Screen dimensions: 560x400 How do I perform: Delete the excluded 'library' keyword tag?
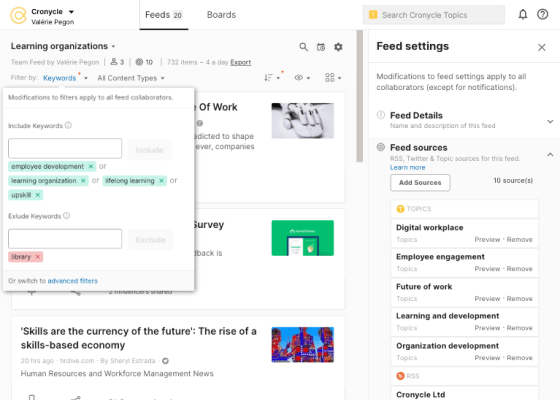[38, 257]
